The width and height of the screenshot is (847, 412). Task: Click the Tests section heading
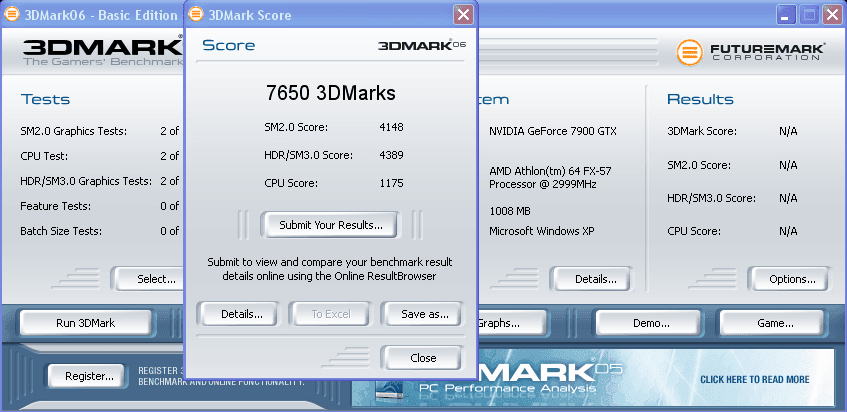[x=45, y=99]
